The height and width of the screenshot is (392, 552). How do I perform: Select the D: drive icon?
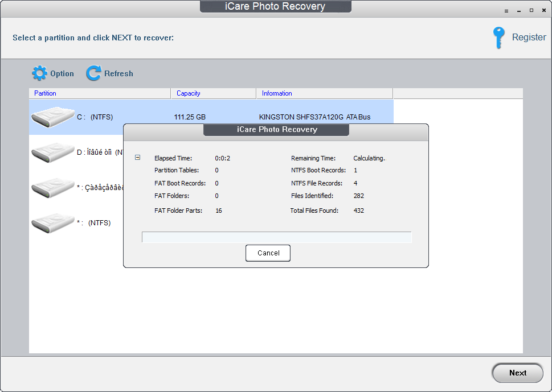click(53, 152)
